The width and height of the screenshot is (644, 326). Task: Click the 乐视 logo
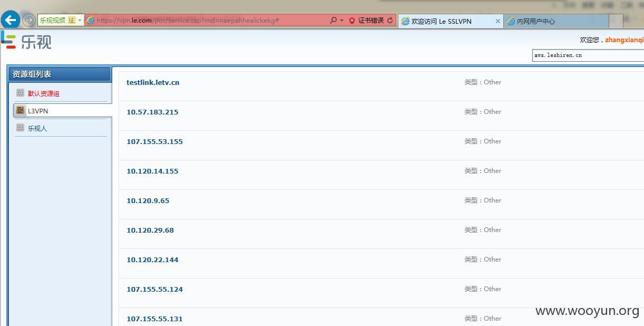[x=26, y=41]
